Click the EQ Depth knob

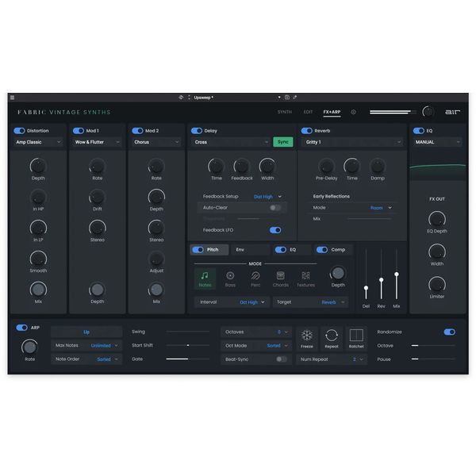437,219
